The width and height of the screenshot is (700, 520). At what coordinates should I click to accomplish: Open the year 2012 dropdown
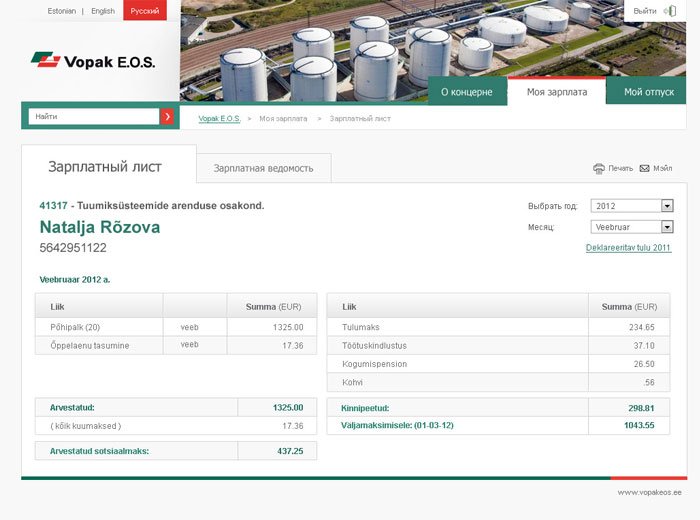click(x=667, y=206)
